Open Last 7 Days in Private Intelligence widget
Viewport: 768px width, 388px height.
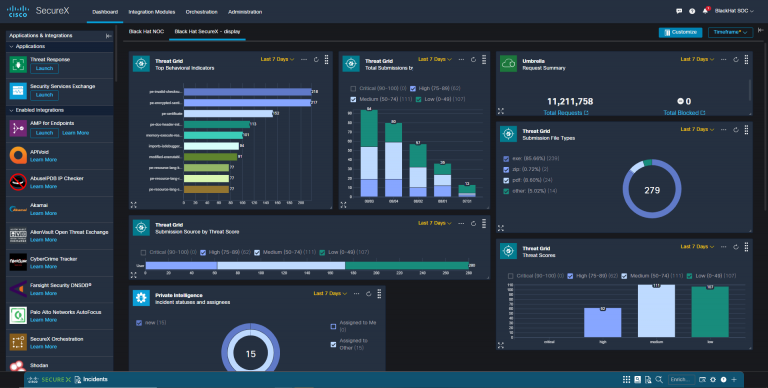tap(330, 293)
